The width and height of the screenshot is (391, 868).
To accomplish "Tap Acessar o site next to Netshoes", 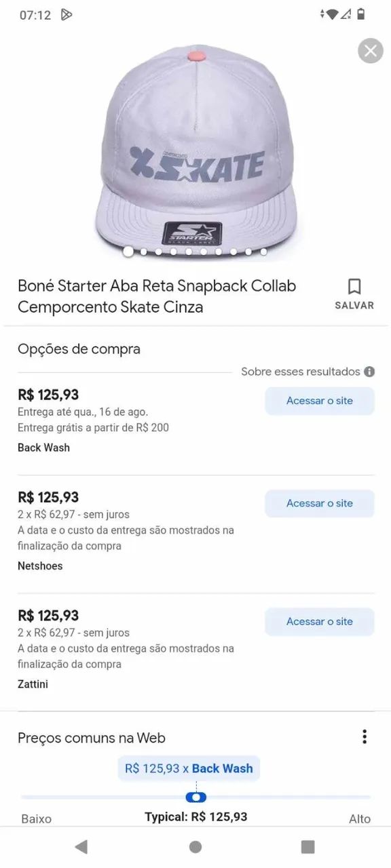I will pos(319,503).
